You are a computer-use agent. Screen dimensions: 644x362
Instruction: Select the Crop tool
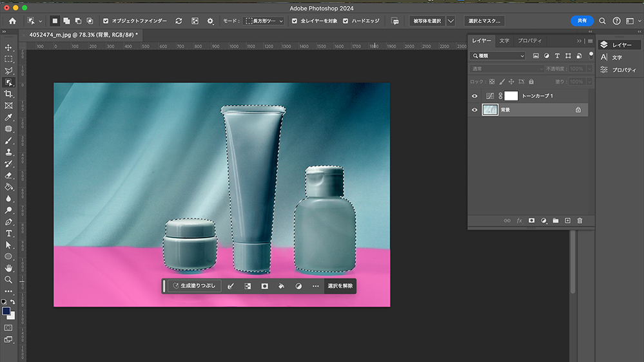tap(8, 94)
